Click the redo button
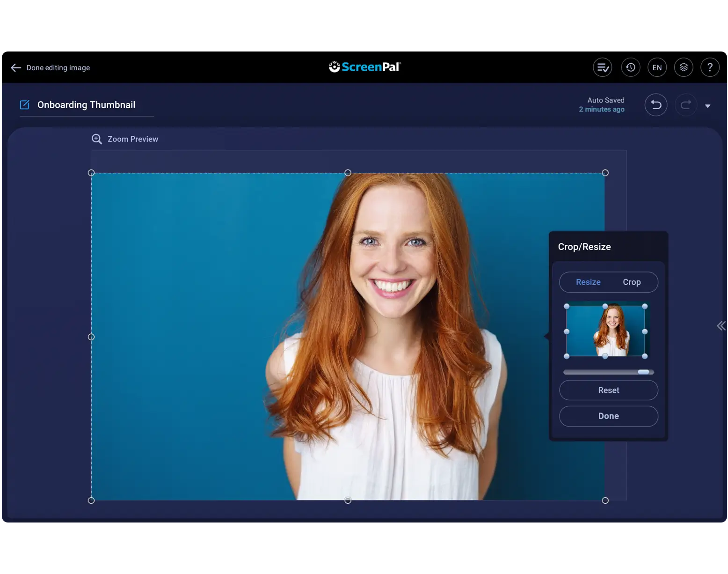This screenshot has height=574, width=728. pos(686,105)
